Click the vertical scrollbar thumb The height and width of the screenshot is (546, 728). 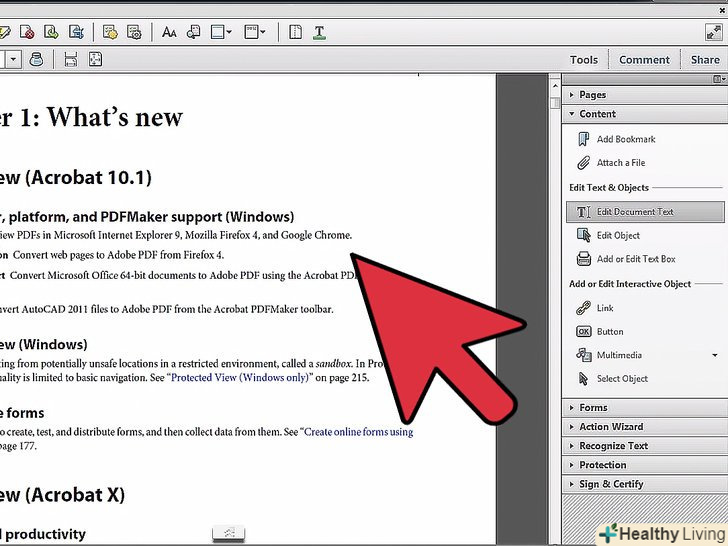(x=555, y=103)
